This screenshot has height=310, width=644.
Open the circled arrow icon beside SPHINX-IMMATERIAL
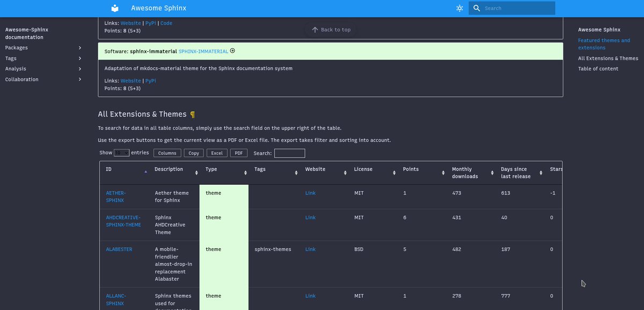(x=232, y=51)
